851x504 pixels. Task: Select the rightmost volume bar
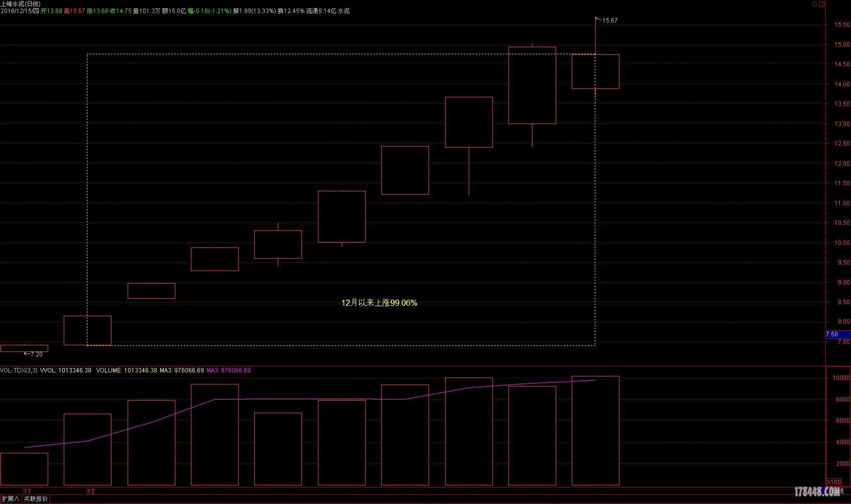pos(595,431)
